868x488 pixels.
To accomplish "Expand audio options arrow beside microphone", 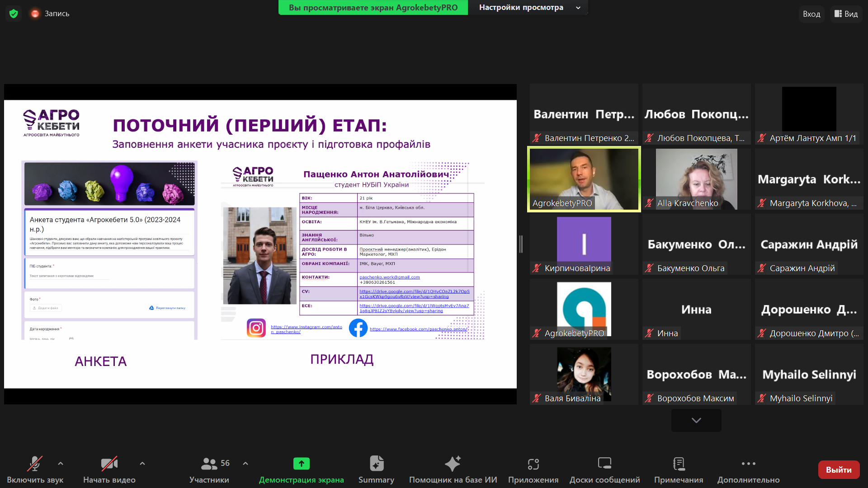I will coord(61,464).
